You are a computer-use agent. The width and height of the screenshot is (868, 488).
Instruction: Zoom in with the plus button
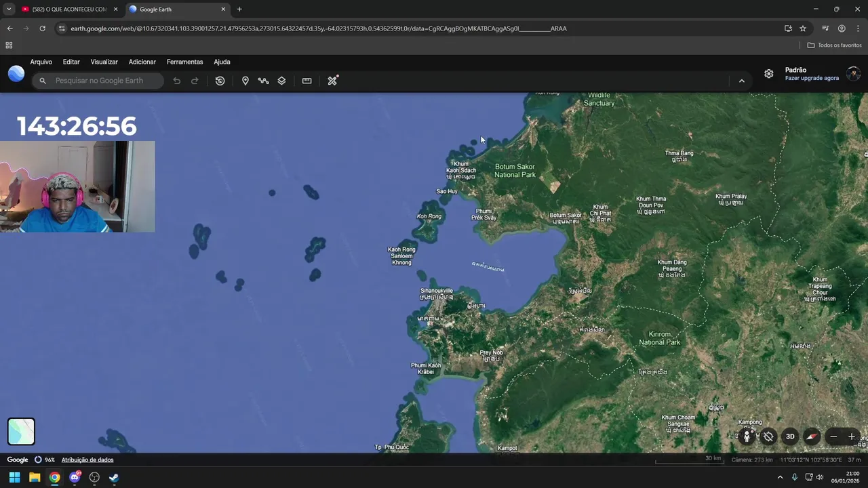click(852, 436)
